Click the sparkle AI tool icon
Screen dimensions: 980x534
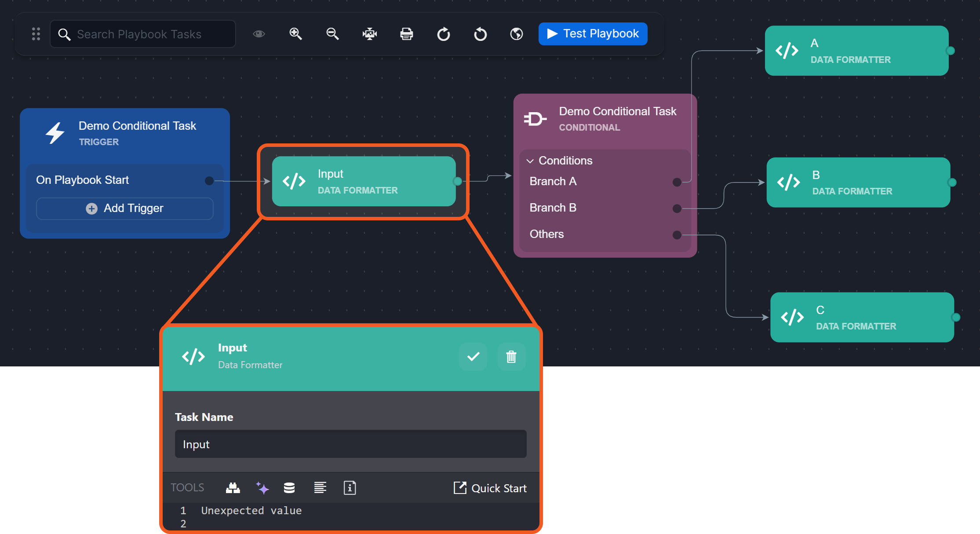pos(262,488)
